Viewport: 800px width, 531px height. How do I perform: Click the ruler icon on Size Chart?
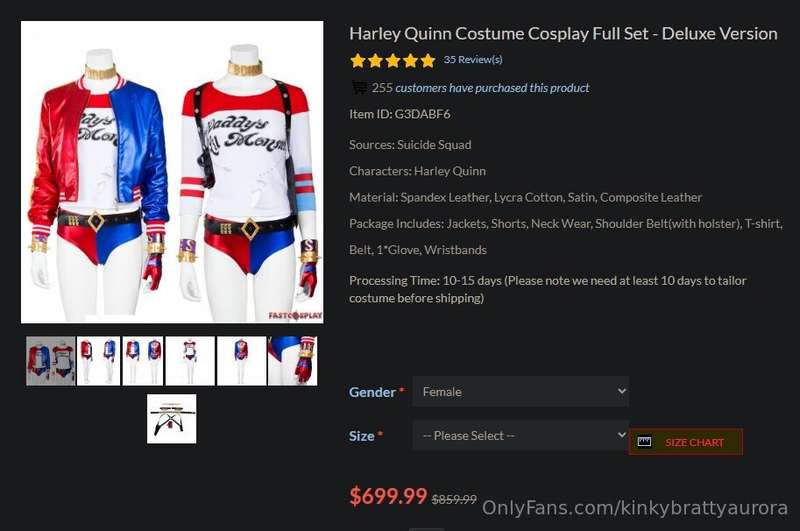[644, 442]
